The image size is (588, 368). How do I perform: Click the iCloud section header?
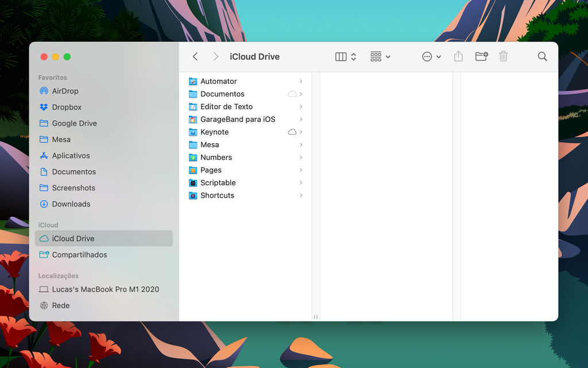tap(48, 225)
